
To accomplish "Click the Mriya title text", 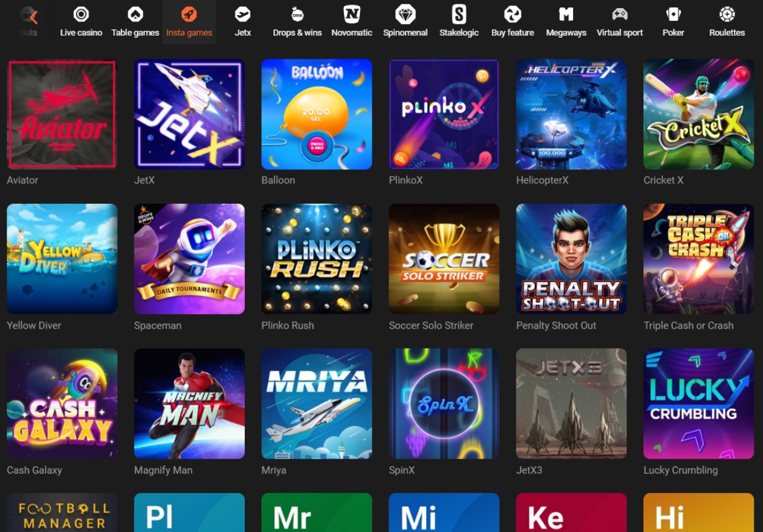I will 274,470.
